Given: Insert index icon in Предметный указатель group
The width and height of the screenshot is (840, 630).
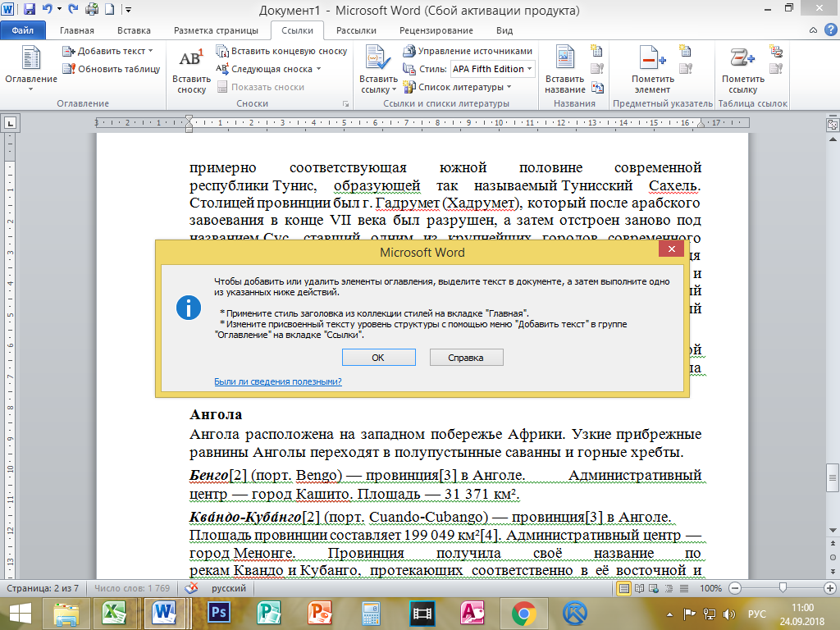Looking at the screenshot, I should [x=685, y=51].
